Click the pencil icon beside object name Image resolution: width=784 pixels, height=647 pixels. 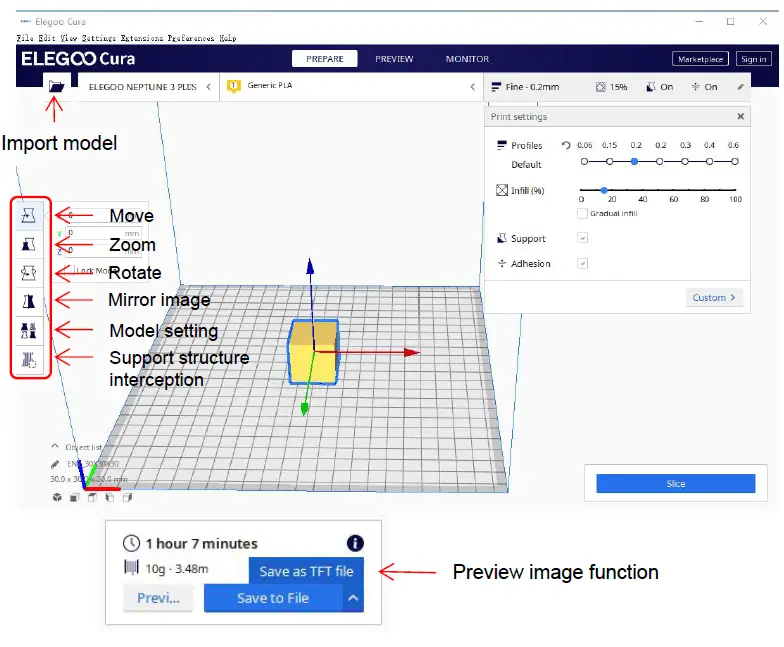pos(55,464)
